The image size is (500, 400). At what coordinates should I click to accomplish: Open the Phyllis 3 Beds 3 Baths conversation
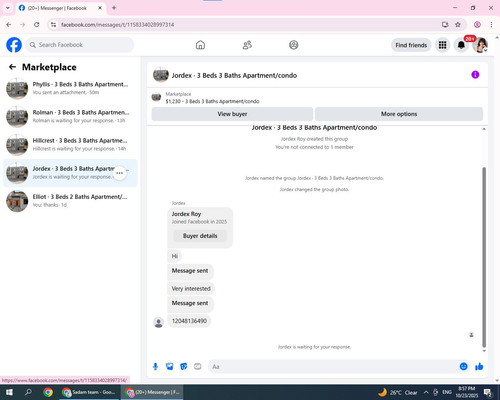[x=70, y=88]
